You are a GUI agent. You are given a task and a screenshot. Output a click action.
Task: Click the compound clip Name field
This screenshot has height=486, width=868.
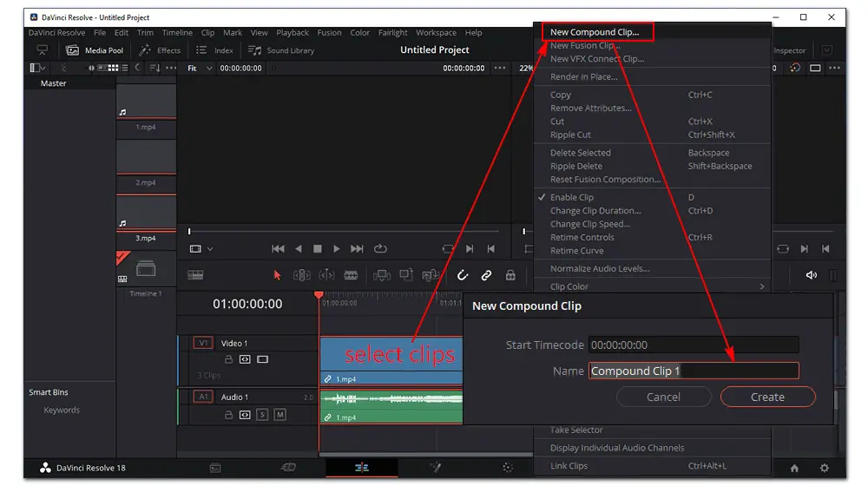coord(693,371)
